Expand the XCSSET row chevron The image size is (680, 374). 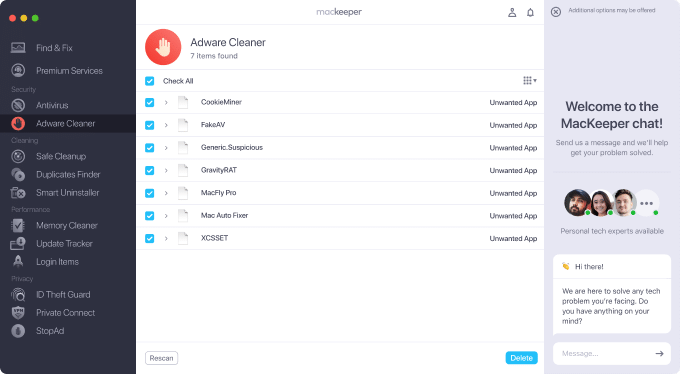[166, 238]
